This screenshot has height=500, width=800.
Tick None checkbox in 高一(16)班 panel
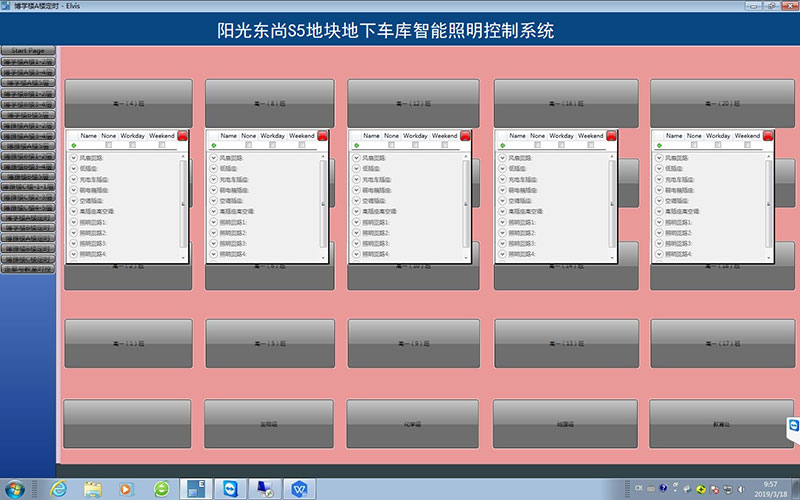point(538,145)
